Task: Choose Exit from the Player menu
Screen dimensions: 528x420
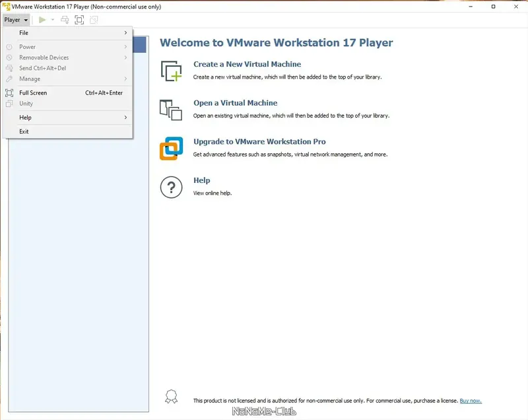Action: pos(68,131)
